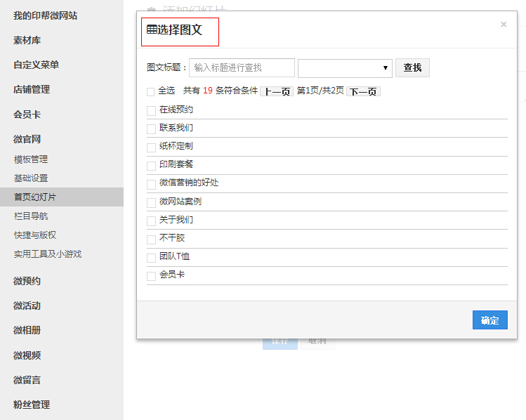
Task: Tick the 团队T恤 checkbox
Action: (151, 258)
